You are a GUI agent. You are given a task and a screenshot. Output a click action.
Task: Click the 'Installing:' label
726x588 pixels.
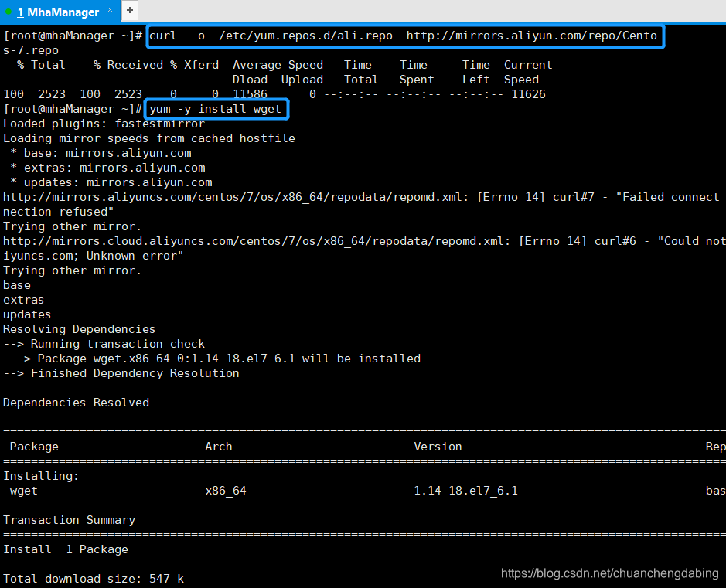pos(41,476)
